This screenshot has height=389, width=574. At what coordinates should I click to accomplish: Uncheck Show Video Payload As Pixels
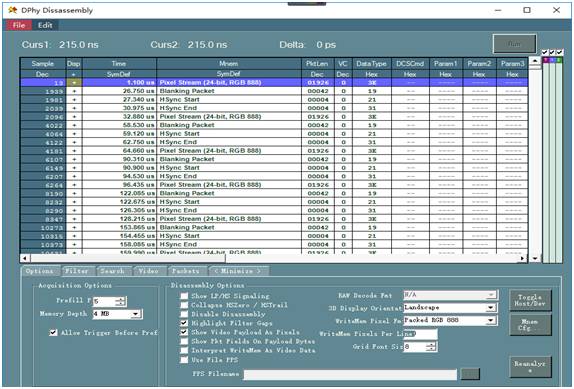184,332
